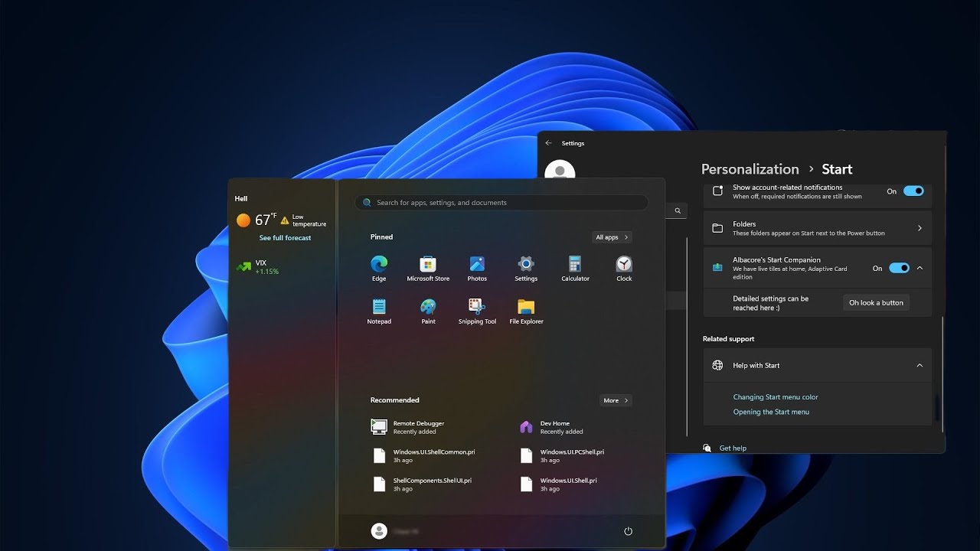The width and height of the screenshot is (980, 551).
Task: Open File Explorer pinned app
Action: (x=526, y=311)
